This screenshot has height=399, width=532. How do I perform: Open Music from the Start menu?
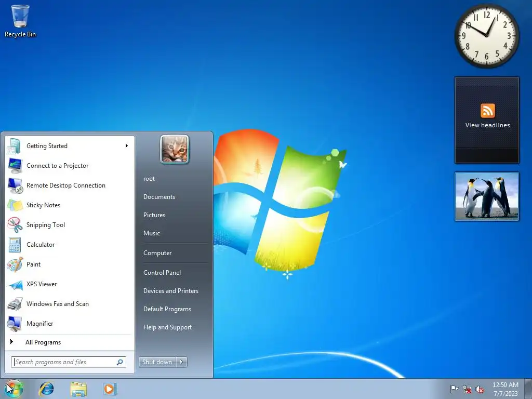click(x=151, y=233)
